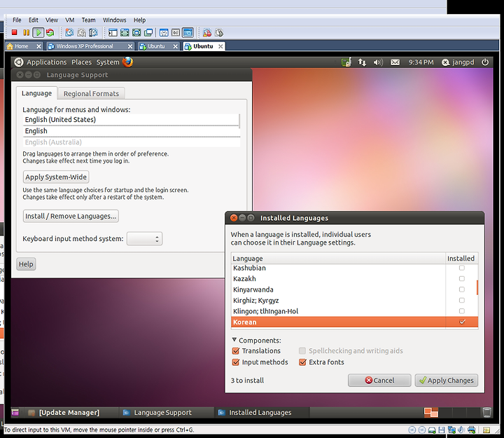The width and height of the screenshot is (504, 438).
Task: Open the VM menu in VMware
Action: pos(70,20)
